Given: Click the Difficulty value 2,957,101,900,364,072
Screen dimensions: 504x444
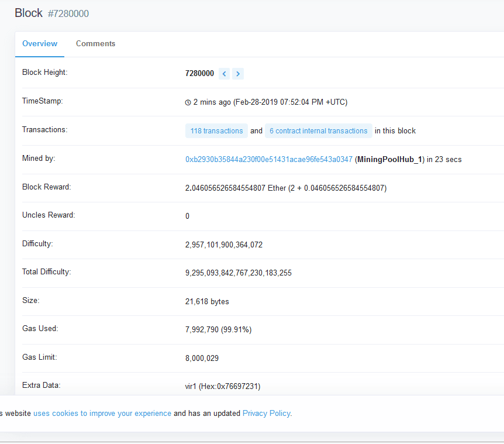Looking at the screenshot, I should click(x=223, y=245).
